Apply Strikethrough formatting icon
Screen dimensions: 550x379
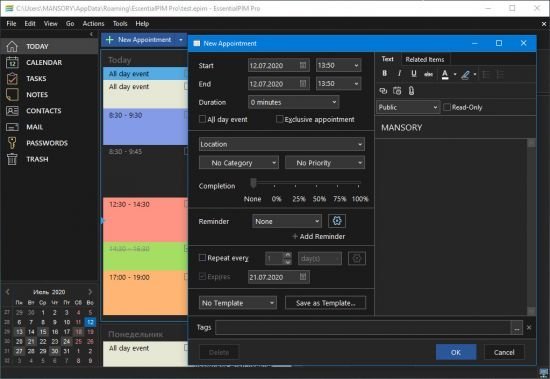pyautogui.click(x=428, y=74)
